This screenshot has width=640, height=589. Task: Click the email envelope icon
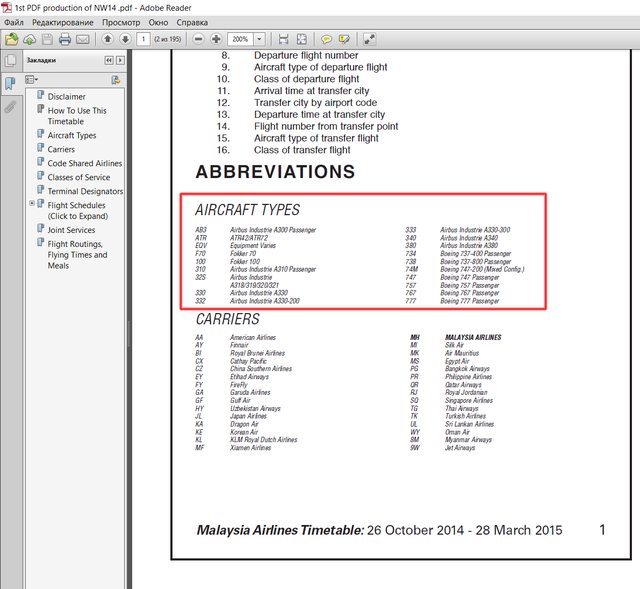[83, 40]
